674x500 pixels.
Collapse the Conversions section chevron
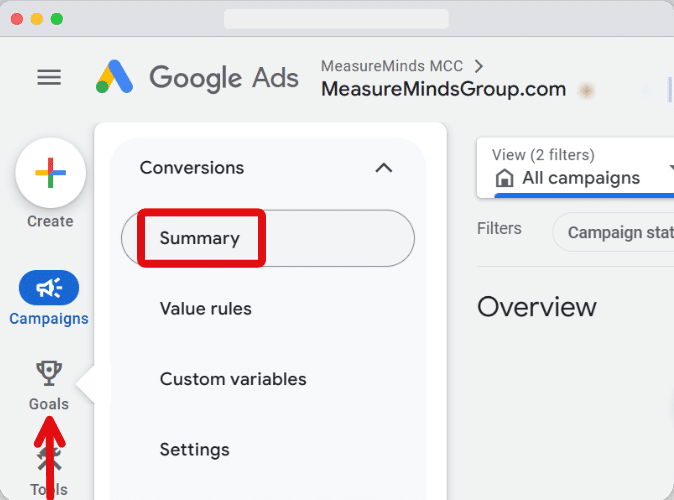coord(384,168)
